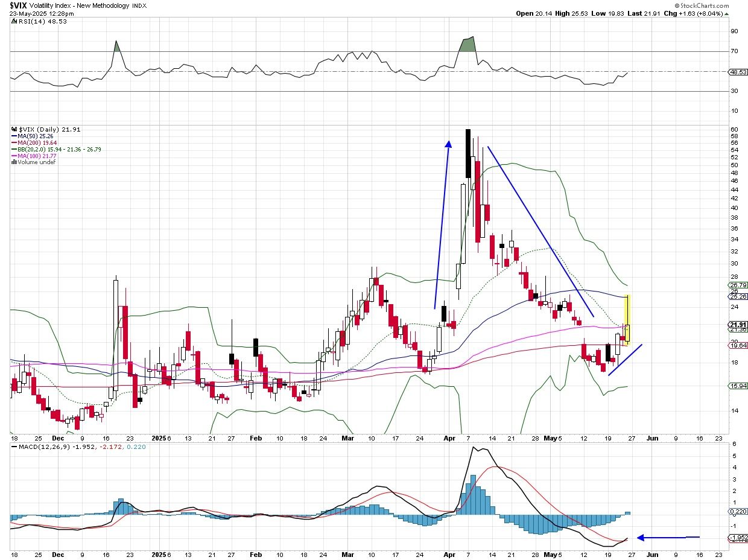The image size is (748, 560).
Task: Click the 15.94 lower band axis label
Action: [x=738, y=386]
